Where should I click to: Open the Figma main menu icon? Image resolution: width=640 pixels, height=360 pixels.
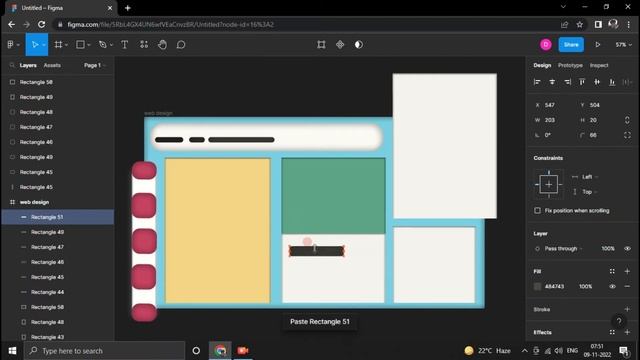tap(11, 44)
